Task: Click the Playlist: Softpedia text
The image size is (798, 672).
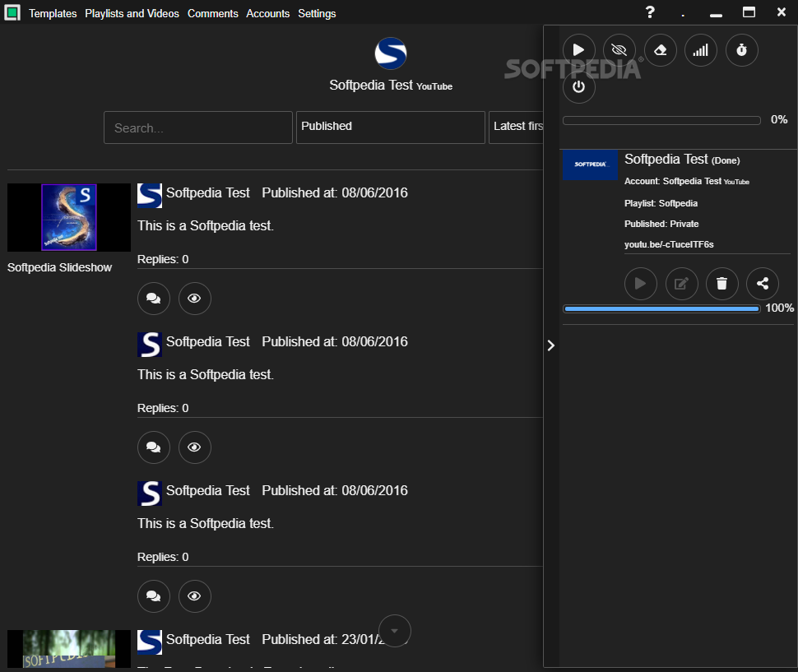Action: click(661, 203)
